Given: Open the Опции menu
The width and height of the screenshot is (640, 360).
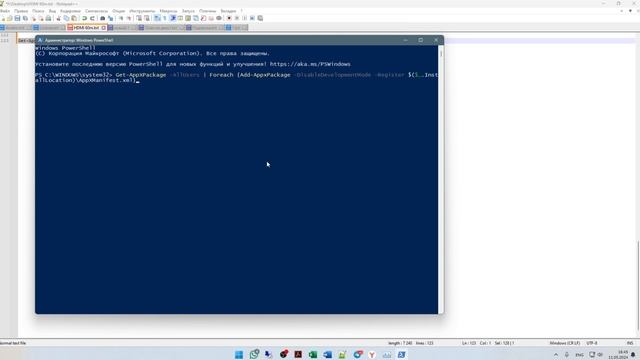Looking at the screenshot, I should [118, 11].
